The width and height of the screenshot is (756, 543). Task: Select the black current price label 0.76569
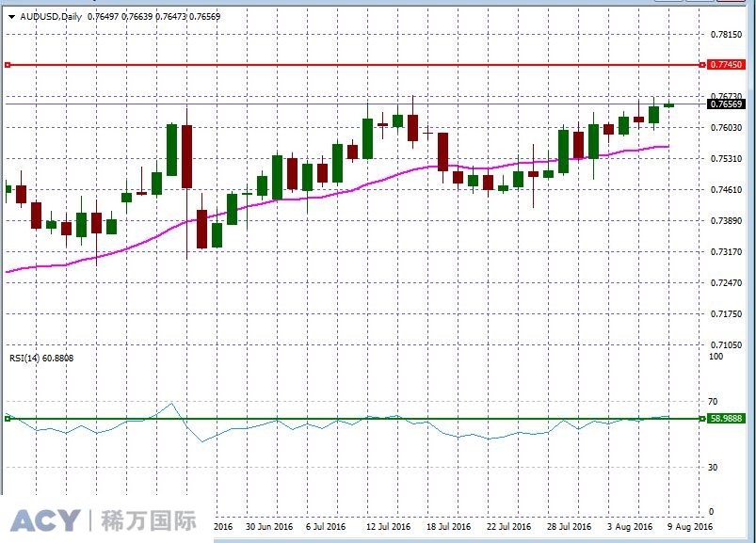pyautogui.click(x=726, y=104)
